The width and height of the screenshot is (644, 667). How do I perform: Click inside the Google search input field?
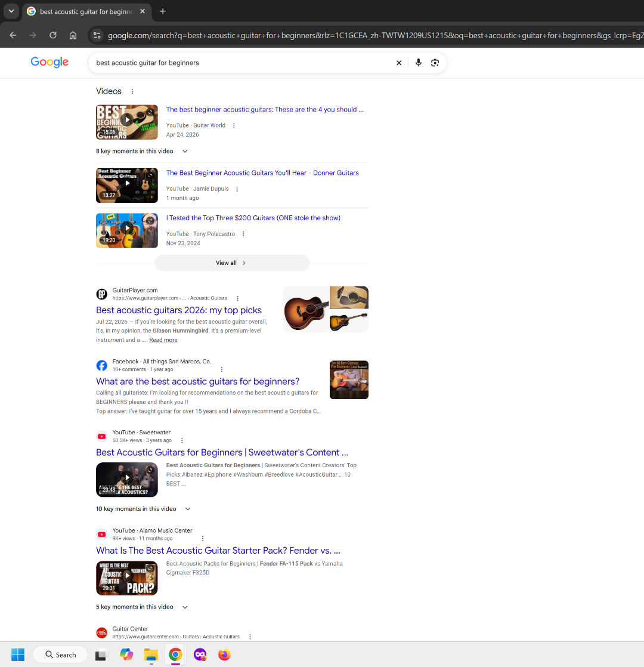tap(242, 63)
